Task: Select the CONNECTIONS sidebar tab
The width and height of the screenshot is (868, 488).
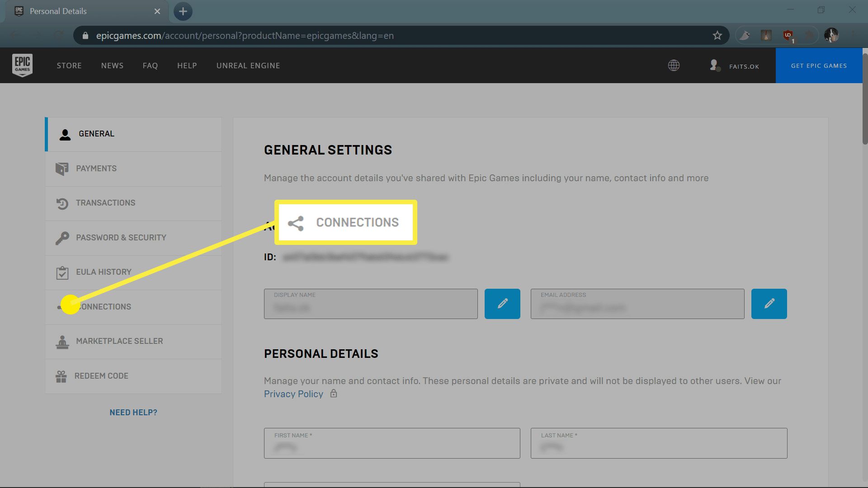Action: coord(133,307)
